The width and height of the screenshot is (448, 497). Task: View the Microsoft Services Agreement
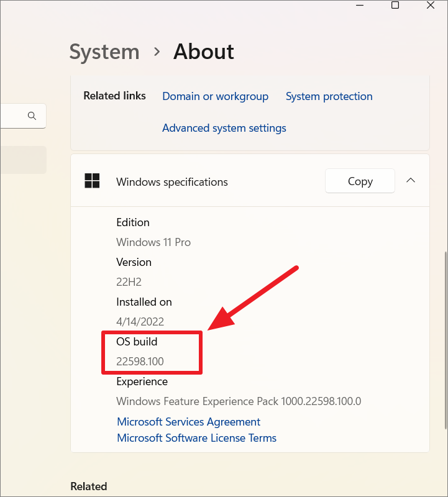[x=188, y=422]
